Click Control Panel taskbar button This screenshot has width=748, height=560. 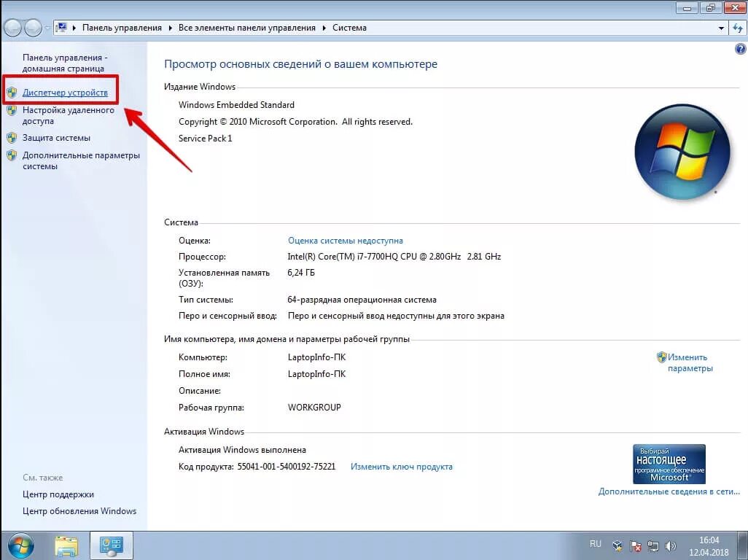pos(111,546)
